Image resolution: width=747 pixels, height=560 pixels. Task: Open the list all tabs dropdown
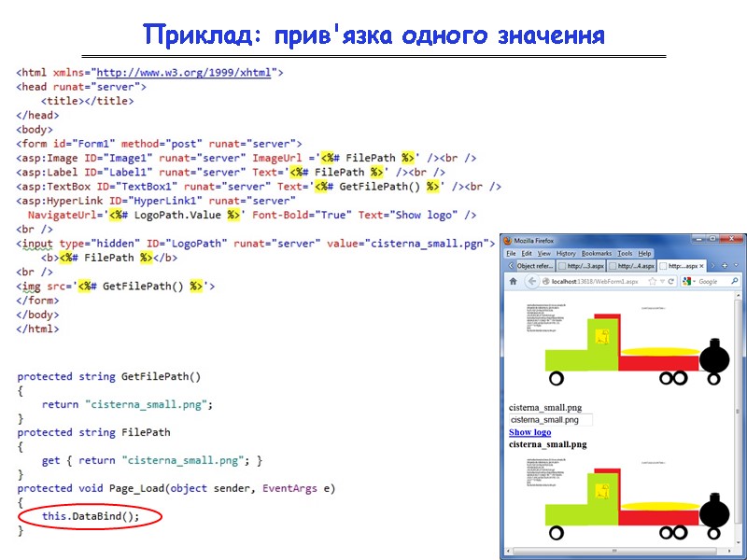pyautogui.click(x=736, y=266)
